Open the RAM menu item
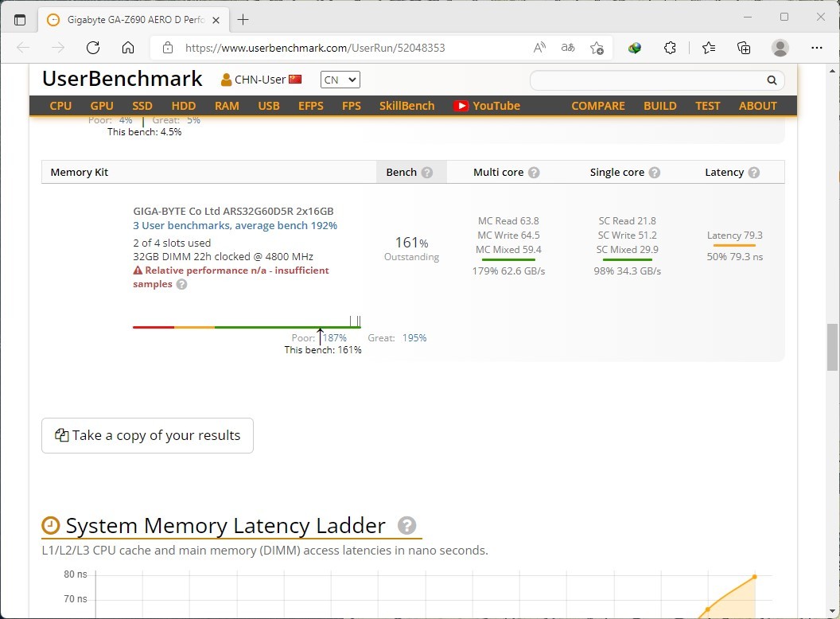840x619 pixels. (x=227, y=106)
